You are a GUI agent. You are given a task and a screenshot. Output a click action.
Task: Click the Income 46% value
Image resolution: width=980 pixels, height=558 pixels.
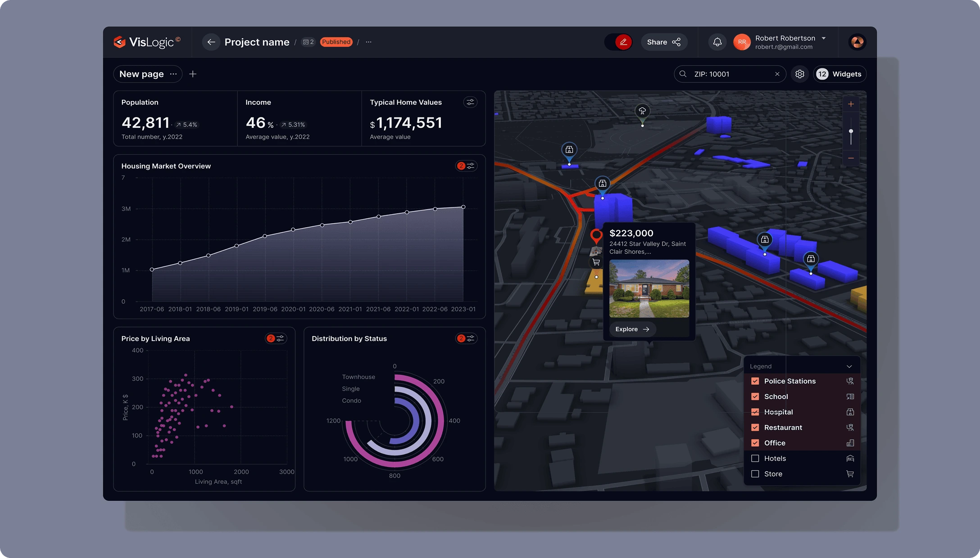pyautogui.click(x=259, y=122)
